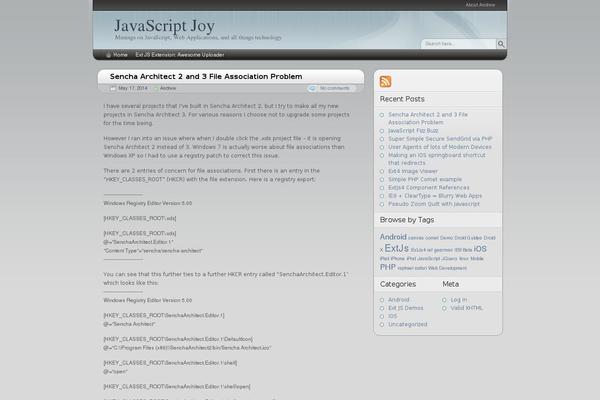Open recent post Super Simple Secure SendGrid
The image size is (600, 400).
tap(440, 139)
